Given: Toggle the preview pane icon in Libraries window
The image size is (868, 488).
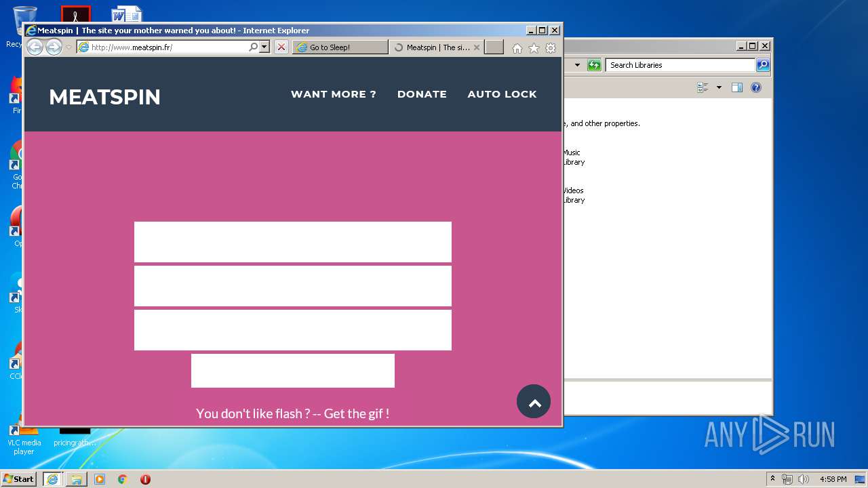Looking at the screenshot, I should pos(737,87).
